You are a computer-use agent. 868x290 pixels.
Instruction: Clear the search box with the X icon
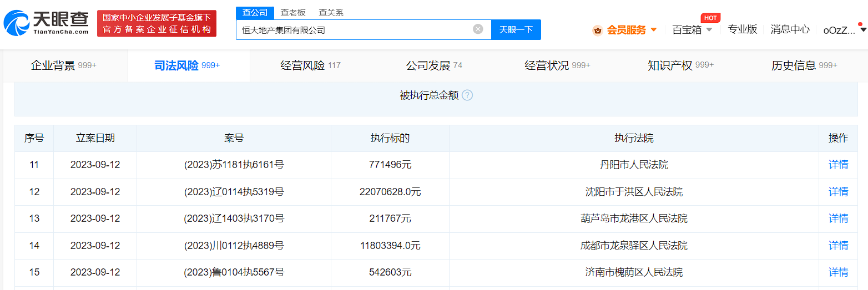click(478, 29)
